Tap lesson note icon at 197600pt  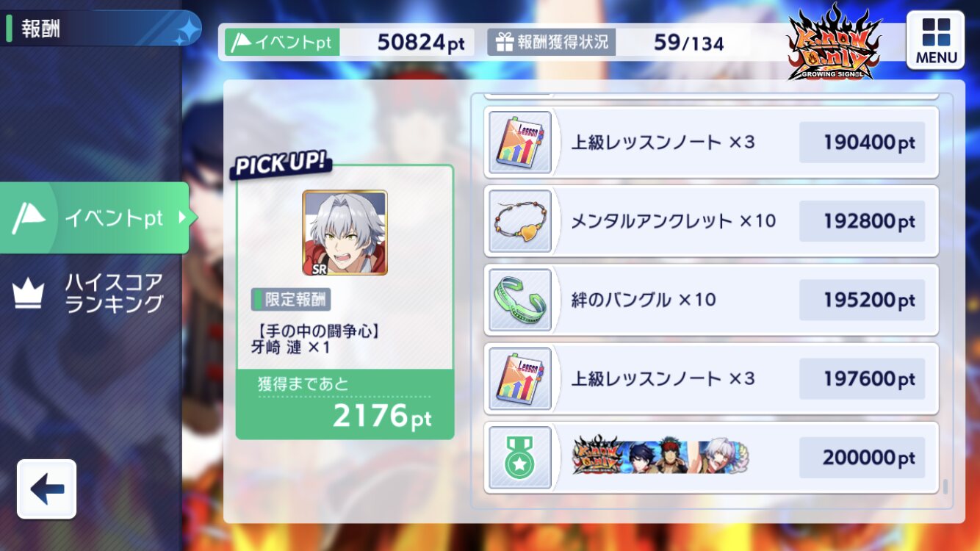[x=520, y=378]
